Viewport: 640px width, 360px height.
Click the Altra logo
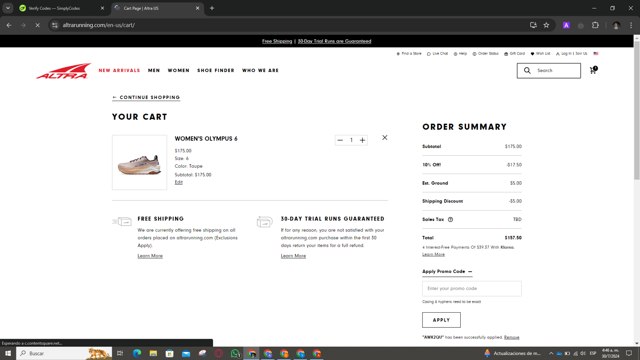pyautogui.click(x=64, y=71)
